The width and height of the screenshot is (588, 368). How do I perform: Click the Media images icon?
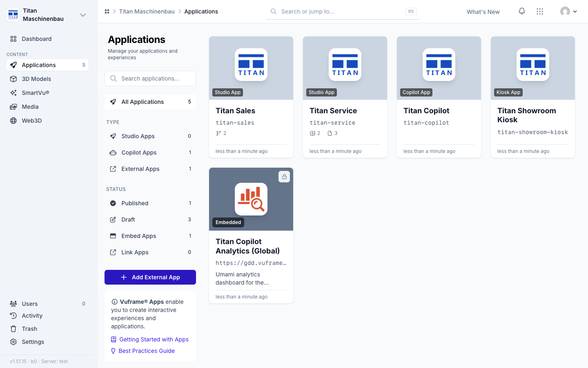[13, 107]
